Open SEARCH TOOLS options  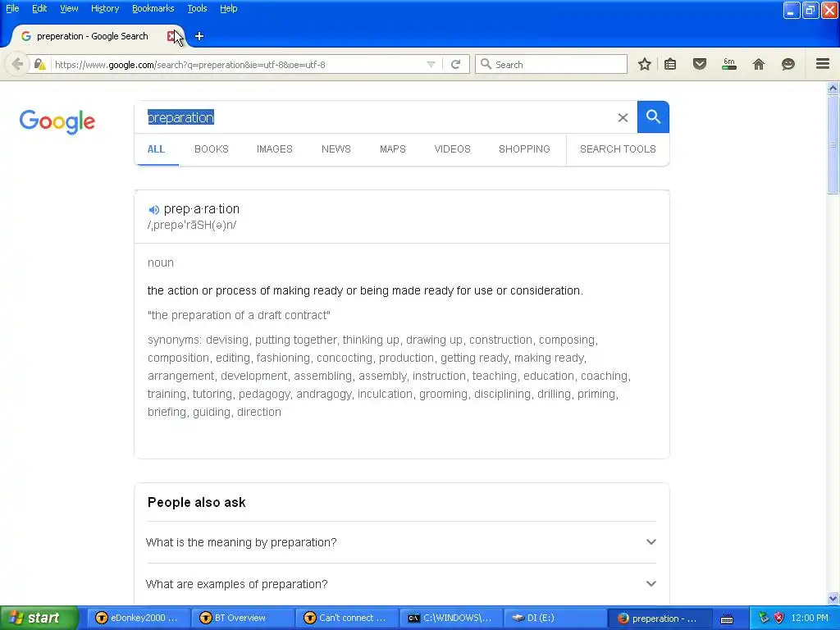(618, 149)
